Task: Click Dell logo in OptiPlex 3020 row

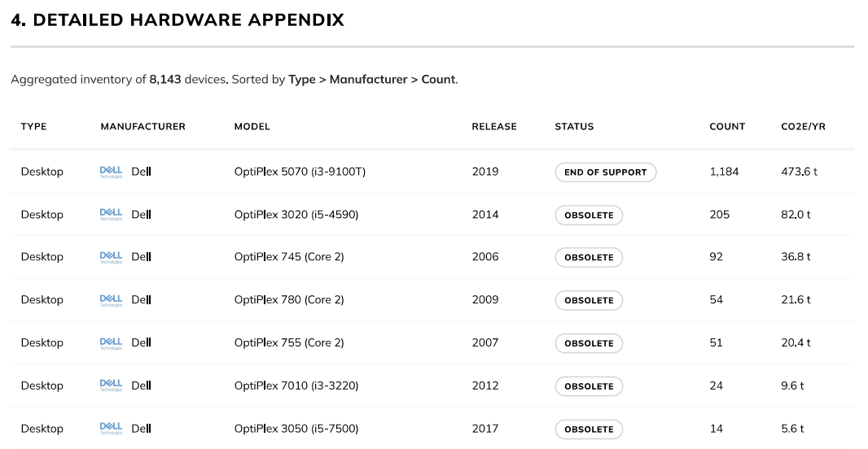Action: [111, 215]
